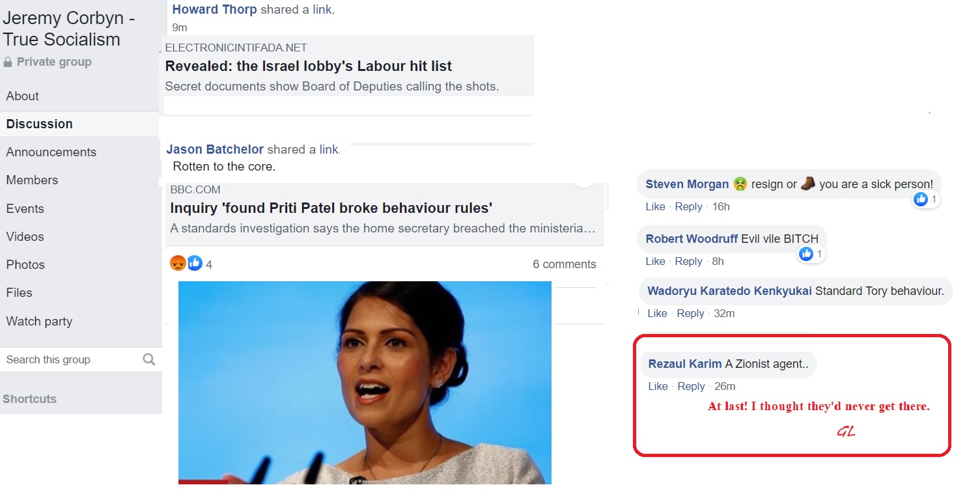
Task: Click the angry reaction emoji on post
Action: coord(178,264)
